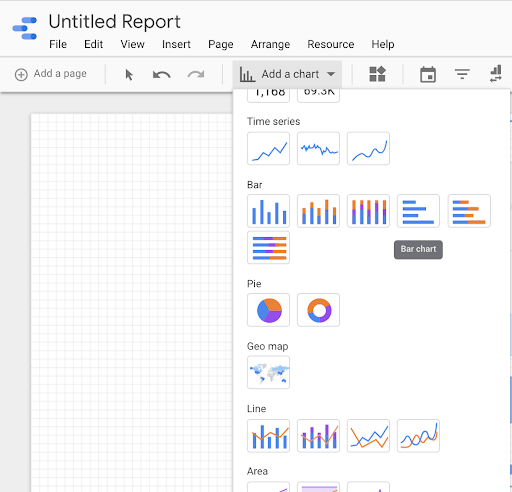Click the redo arrow in toolbar

click(196, 74)
